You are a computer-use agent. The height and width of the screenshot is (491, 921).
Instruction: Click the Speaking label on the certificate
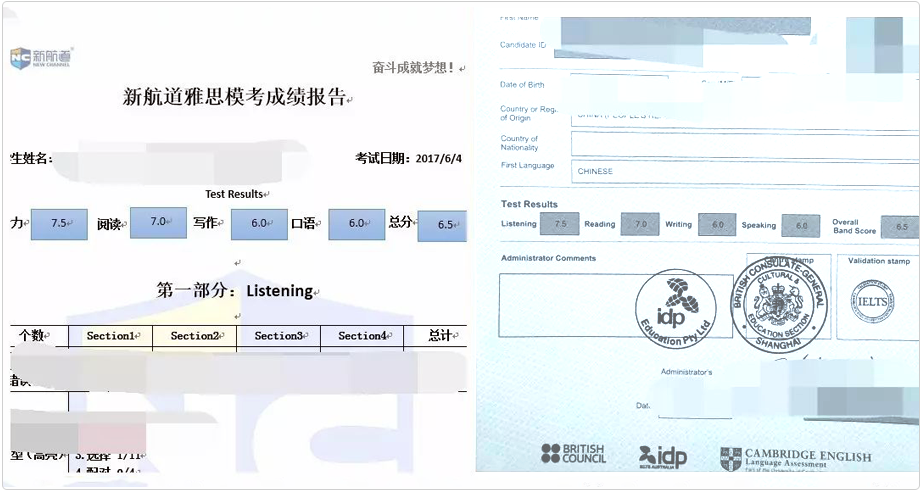pos(758,226)
